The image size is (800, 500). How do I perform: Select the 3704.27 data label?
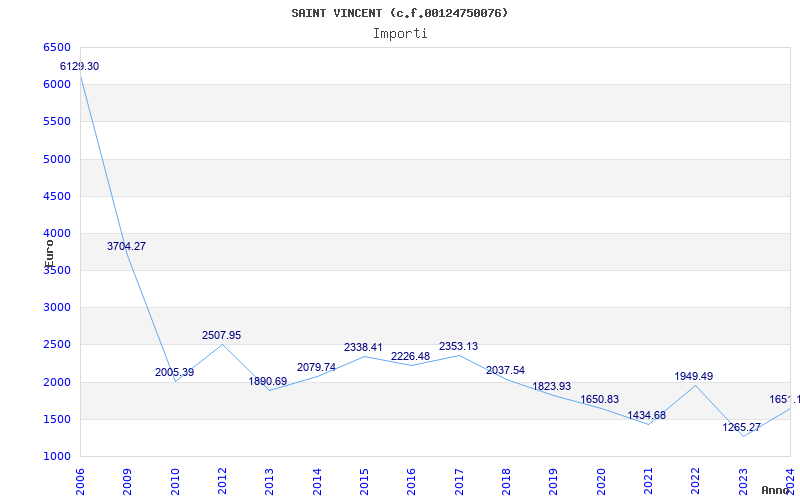(126, 246)
